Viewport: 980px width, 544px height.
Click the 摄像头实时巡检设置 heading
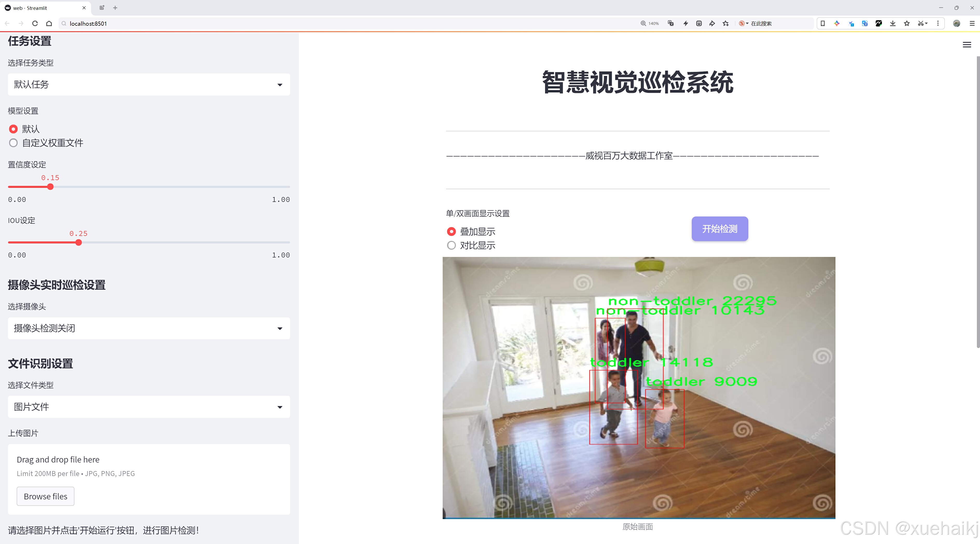click(57, 285)
